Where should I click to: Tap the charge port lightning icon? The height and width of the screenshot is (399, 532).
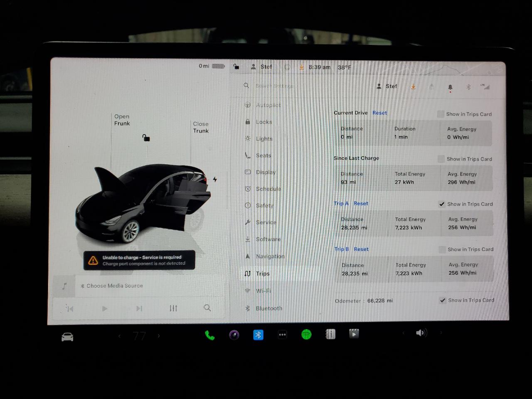pos(215,180)
